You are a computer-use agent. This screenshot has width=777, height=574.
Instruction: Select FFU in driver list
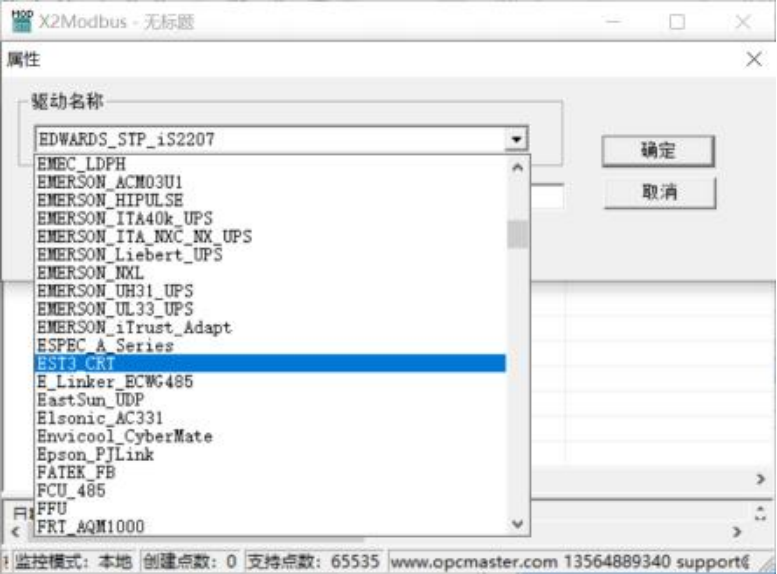point(271,509)
